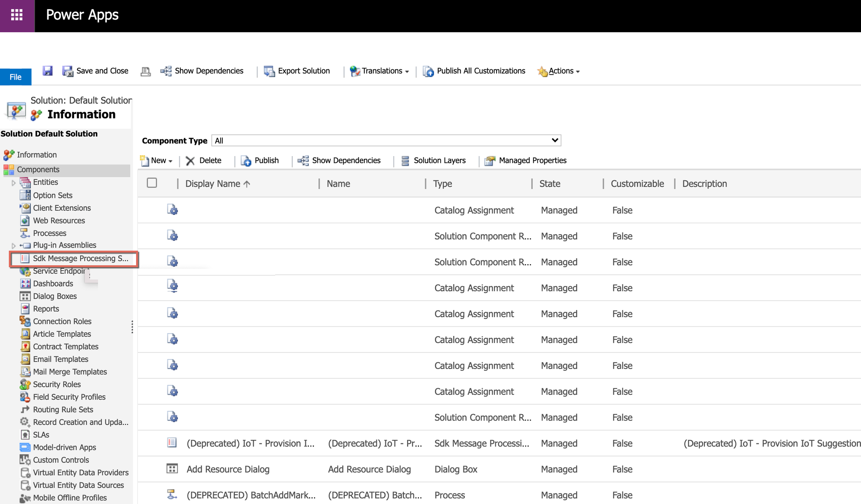
Task: Toggle the select-all checkbox in grid header
Action: coord(152,183)
